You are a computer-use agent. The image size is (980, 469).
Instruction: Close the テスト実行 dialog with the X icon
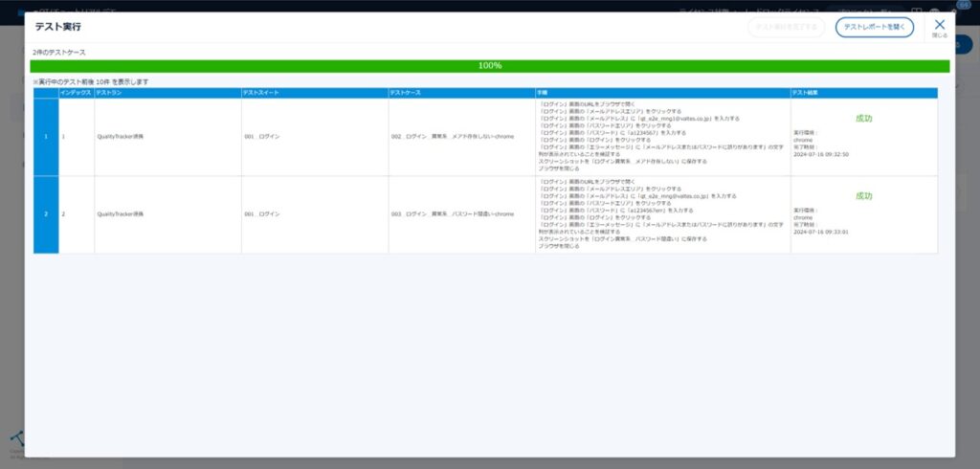[939, 25]
